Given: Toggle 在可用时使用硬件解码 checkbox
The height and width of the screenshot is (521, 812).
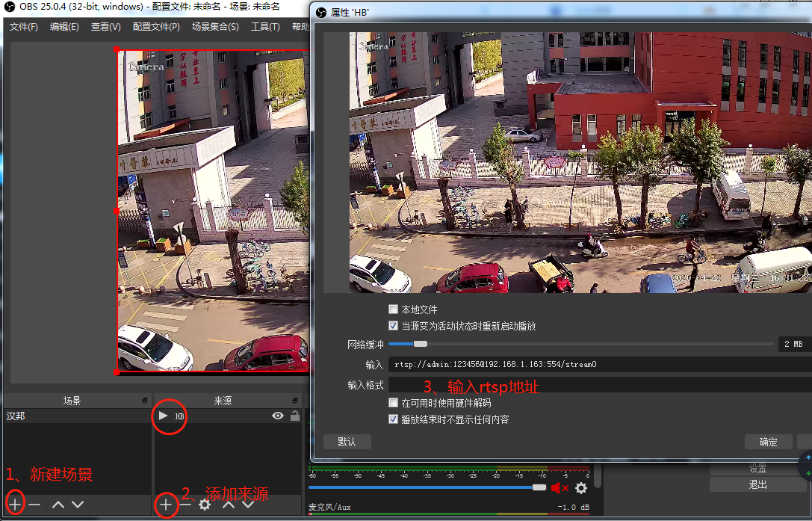Looking at the screenshot, I should 393,403.
